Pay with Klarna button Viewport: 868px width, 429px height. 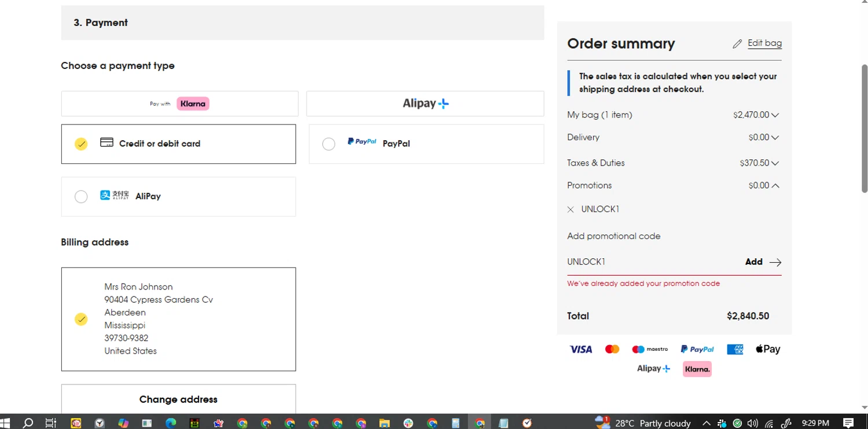pos(179,104)
